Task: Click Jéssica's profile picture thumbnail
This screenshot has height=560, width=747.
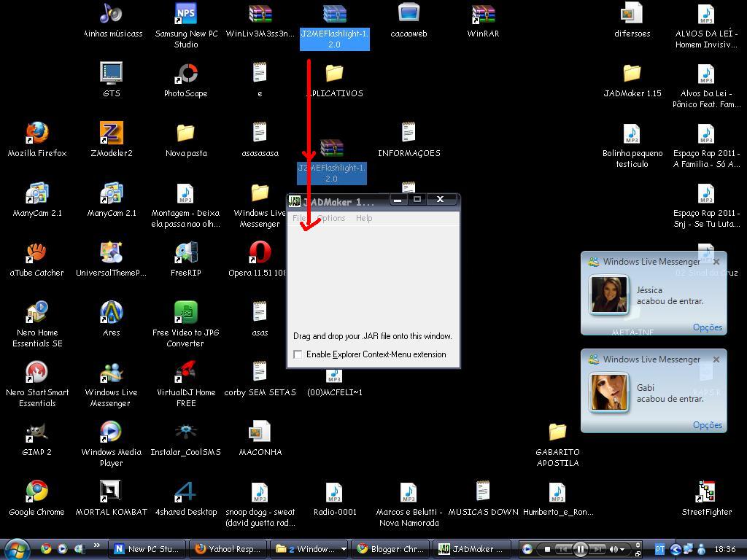Action: coord(608,295)
